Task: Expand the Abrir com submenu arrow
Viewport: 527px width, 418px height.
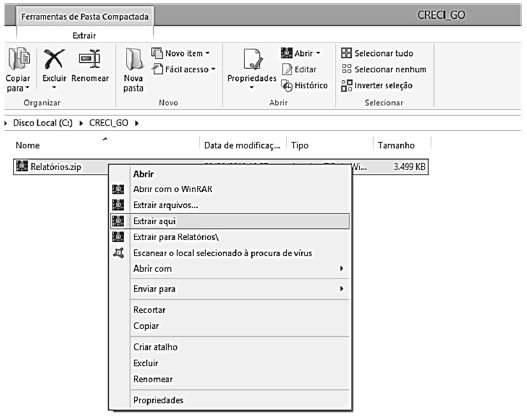Action: [341, 268]
